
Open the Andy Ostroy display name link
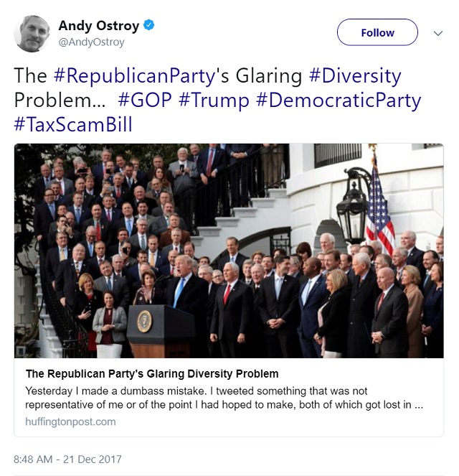click(98, 26)
